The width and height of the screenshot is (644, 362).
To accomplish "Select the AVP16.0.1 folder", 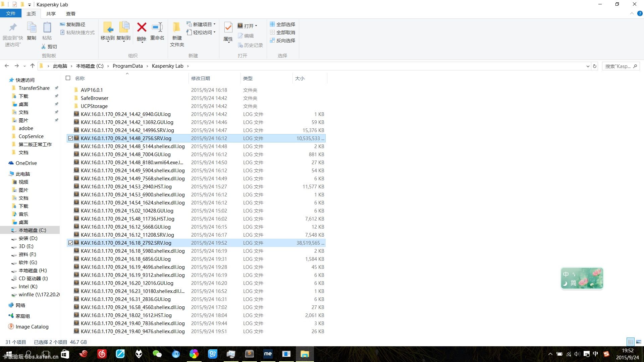I will point(196,90).
